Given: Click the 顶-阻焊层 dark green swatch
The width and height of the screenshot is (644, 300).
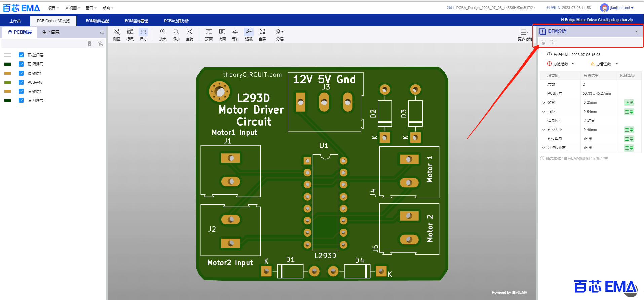Looking at the screenshot, I should [7, 64].
